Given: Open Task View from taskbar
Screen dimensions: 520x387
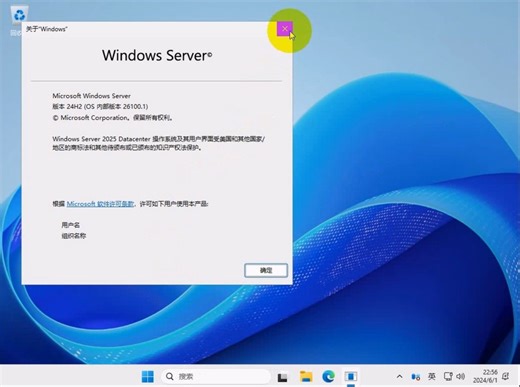Looking at the screenshot, I should tap(283, 377).
